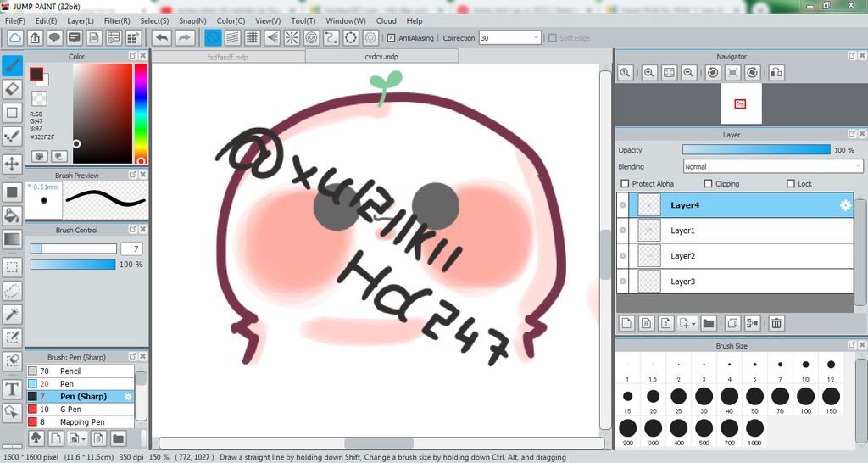Enable crisscross grid snap
Image resolution: width=868 pixels, height=463 pixels.
tap(253, 37)
